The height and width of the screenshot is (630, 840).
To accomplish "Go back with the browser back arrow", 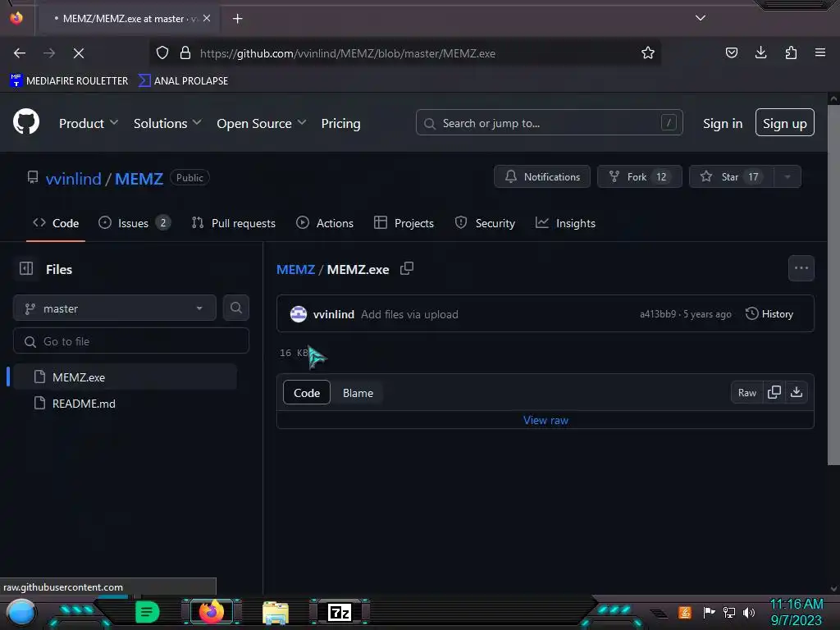I will coord(20,53).
